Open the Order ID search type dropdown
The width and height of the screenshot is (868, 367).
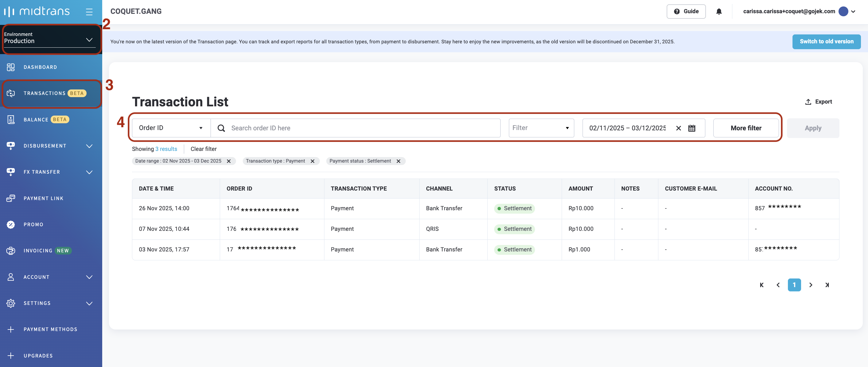tap(171, 128)
